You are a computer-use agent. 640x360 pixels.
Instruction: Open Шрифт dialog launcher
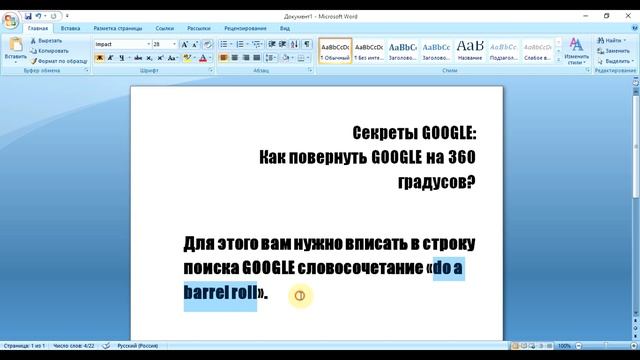click(x=211, y=70)
